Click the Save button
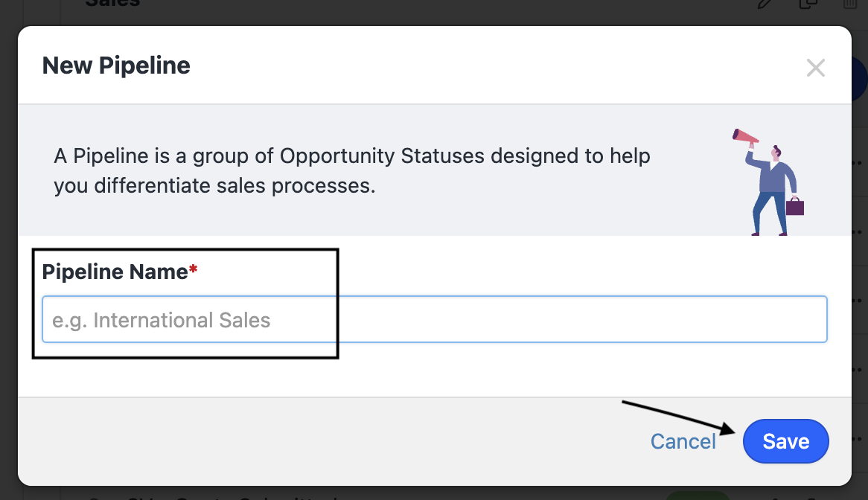Image resolution: width=868 pixels, height=500 pixels. pyautogui.click(x=785, y=441)
